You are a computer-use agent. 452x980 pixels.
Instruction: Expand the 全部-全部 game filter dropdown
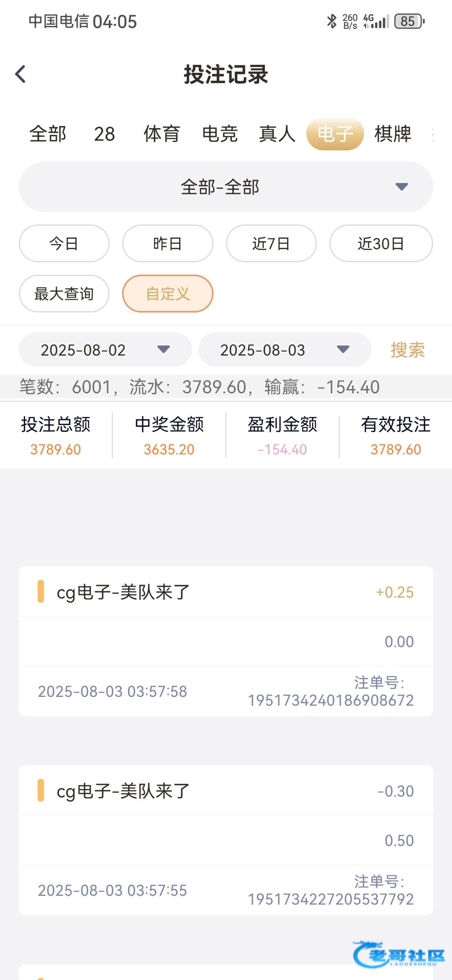point(226,187)
